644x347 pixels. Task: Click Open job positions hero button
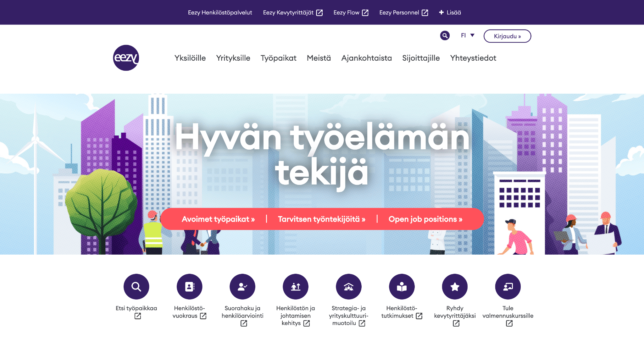click(x=425, y=219)
